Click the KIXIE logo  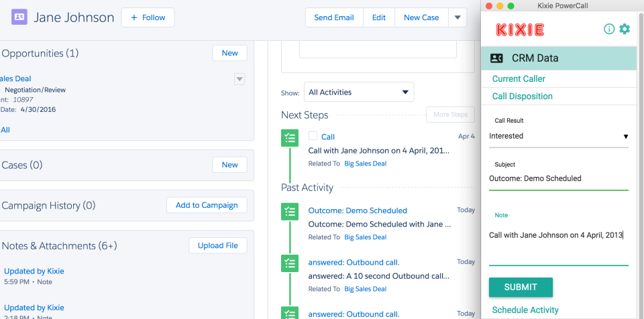point(521,29)
